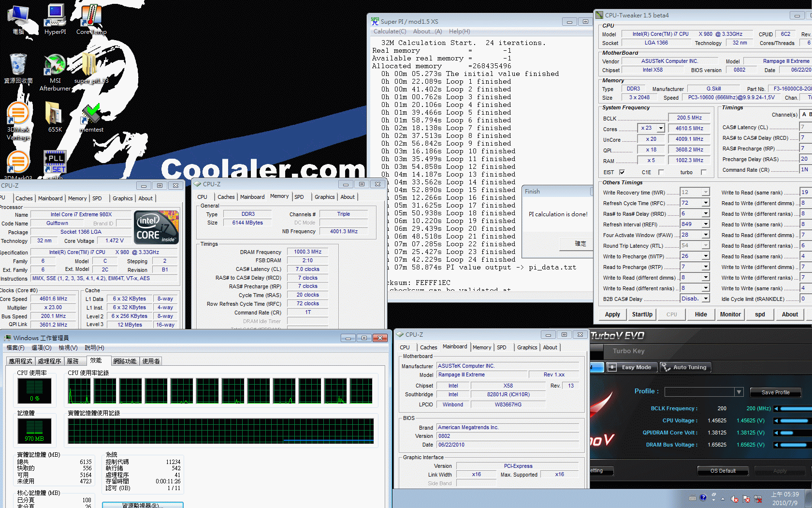Adjust the CPU Voltage slider in TurboV
This screenshot has width=812, height=508.
coord(793,421)
